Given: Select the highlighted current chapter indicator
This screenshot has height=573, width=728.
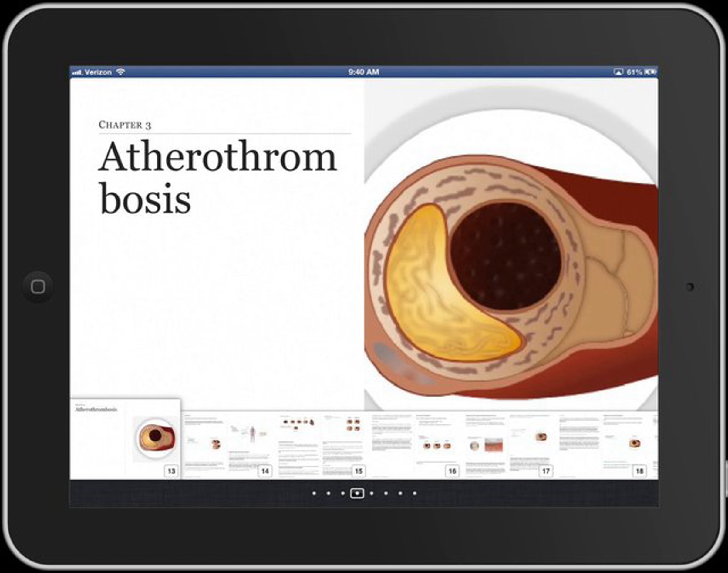Looking at the screenshot, I should (357, 494).
